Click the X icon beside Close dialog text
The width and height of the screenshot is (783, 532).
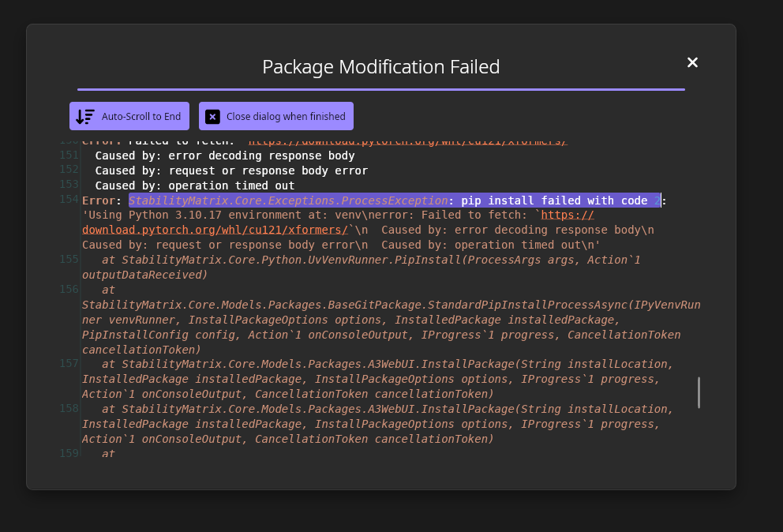[212, 116]
